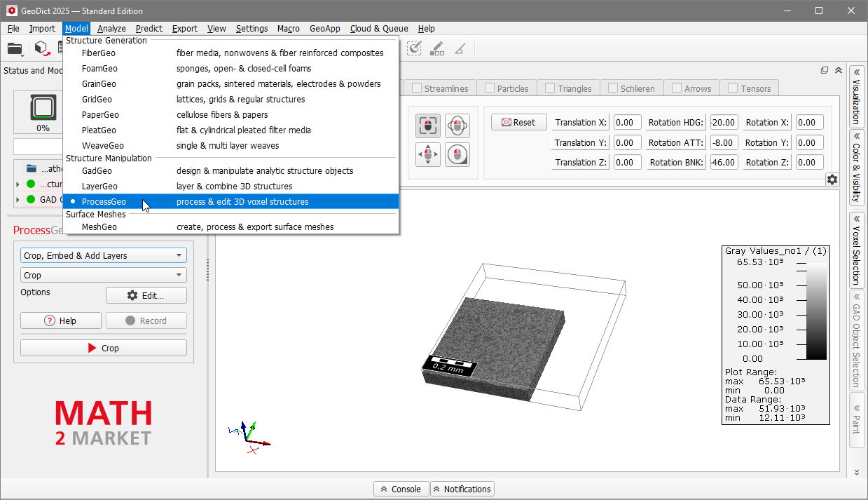Expand the GAD tree item arrow
868x500 pixels.
[x=18, y=200]
